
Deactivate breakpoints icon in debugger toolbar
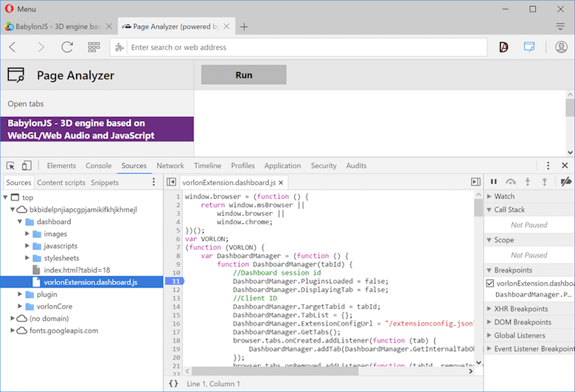(565, 181)
